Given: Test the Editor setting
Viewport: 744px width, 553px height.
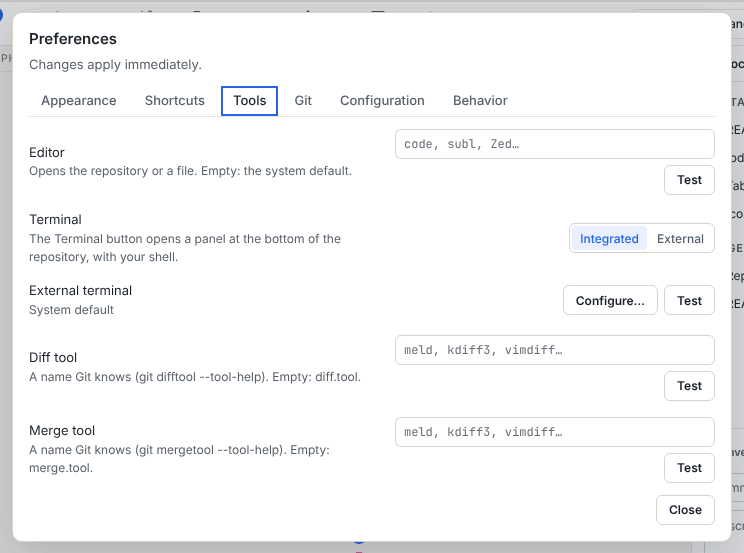Looking at the screenshot, I should coord(689,180).
